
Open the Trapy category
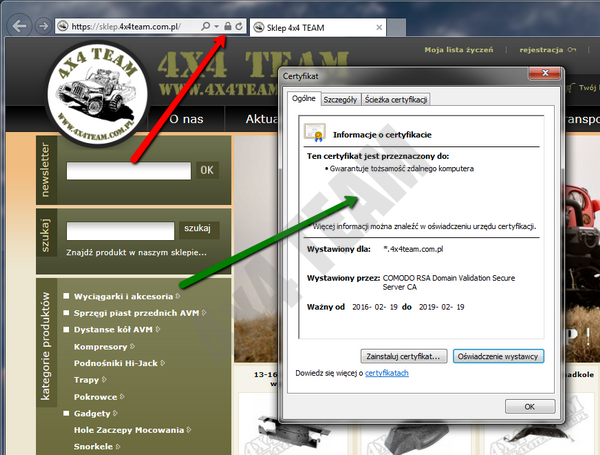(x=86, y=380)
